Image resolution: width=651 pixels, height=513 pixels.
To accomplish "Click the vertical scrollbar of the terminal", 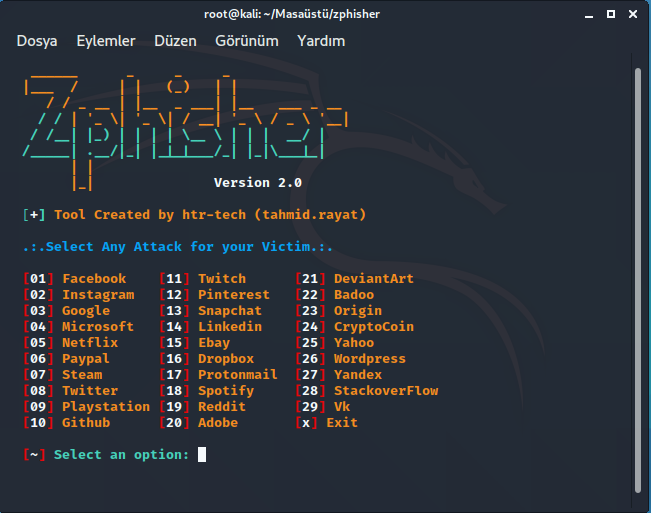I will (638, 281).
